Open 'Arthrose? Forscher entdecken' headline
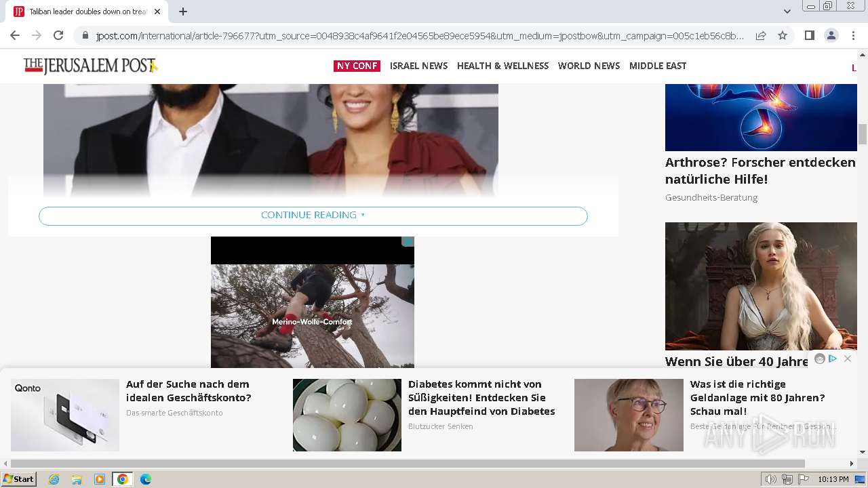Image resolution: width=868 pixels, height=488 pixels. [760, 171]
